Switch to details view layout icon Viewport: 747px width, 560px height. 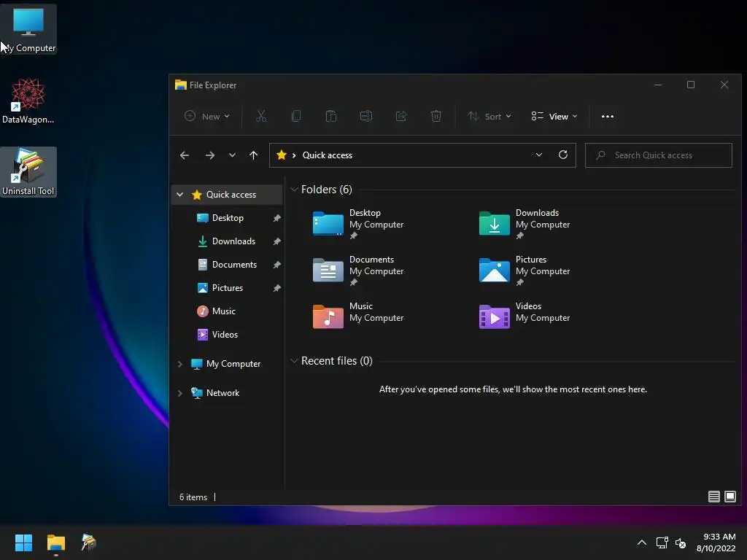tap(713, 497)
